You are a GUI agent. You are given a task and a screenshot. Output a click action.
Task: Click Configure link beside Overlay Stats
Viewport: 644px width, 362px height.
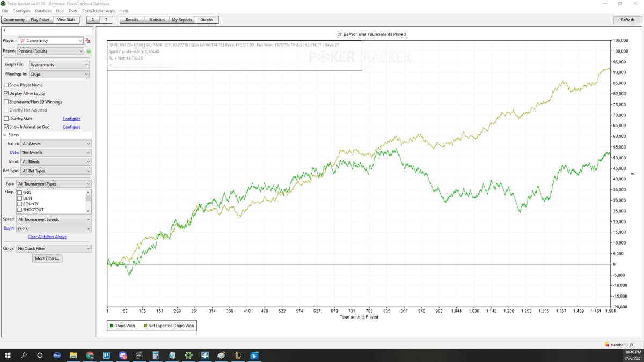(71, 119)
